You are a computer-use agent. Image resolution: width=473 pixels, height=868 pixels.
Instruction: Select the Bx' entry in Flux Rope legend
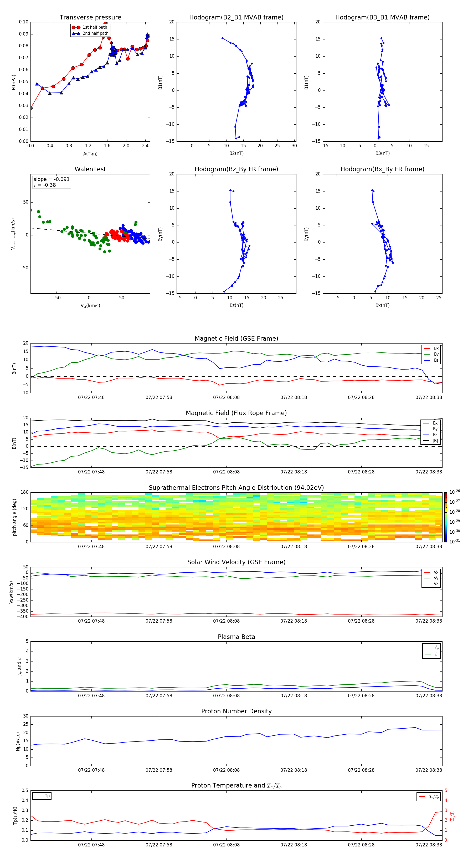click(x=431, y=423)
